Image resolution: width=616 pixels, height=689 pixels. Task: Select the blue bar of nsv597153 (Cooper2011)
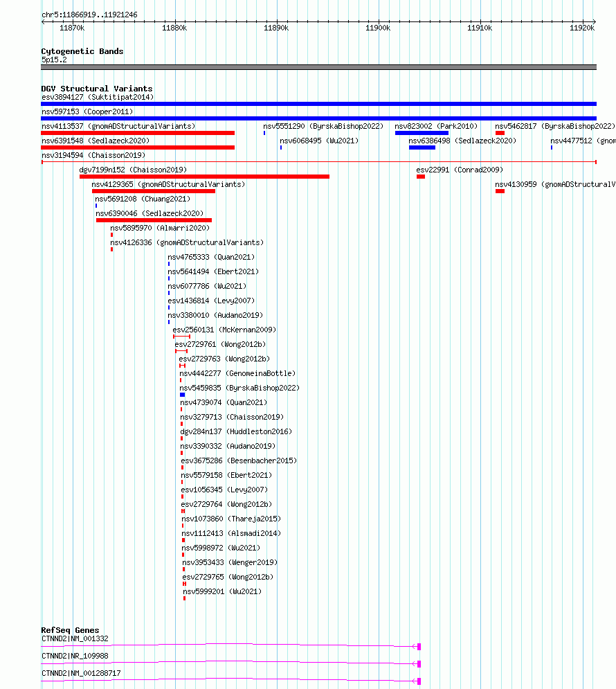pyautogui.click(x=319, y=118)
